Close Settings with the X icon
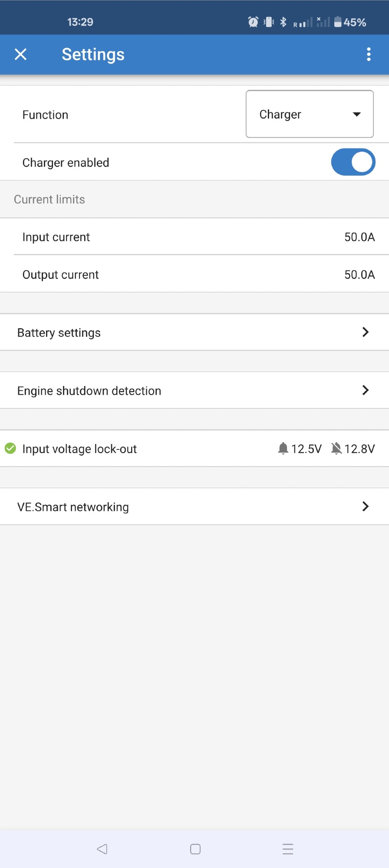The image size is (389, 868). coord(20,54)
